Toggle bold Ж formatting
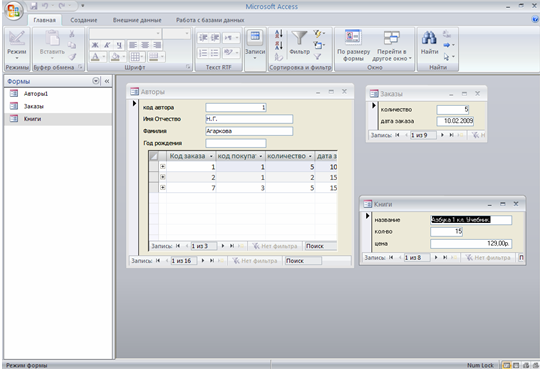Image resolution: width=540 pixels, height=371 pixels. [95, 45]
